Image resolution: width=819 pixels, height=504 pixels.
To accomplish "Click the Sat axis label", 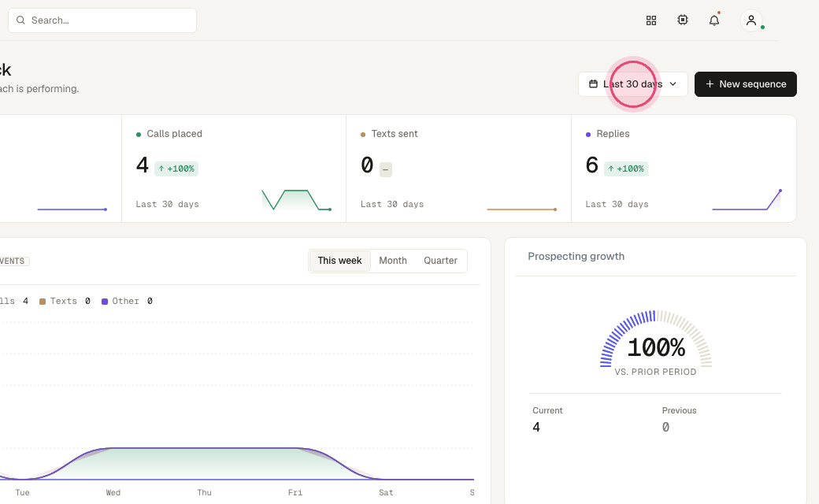I will [386, 492].
